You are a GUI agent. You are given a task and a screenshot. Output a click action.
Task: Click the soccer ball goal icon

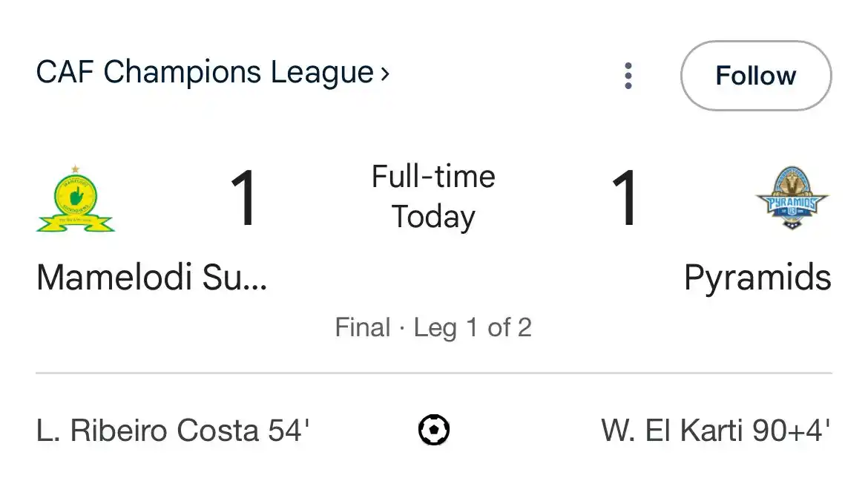coord(434,430)
